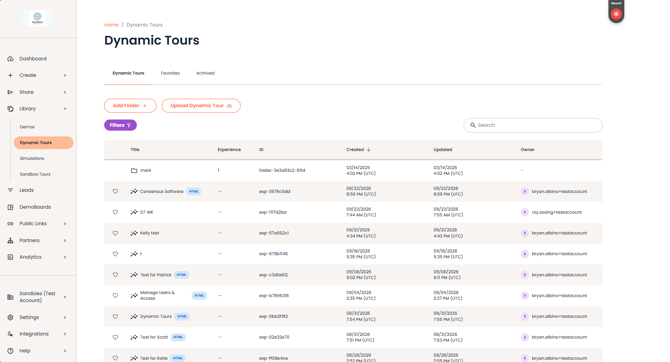Open Simulations in the Library submenu
This screenshot has width=670, height=362.
click(x=32, y=158)
